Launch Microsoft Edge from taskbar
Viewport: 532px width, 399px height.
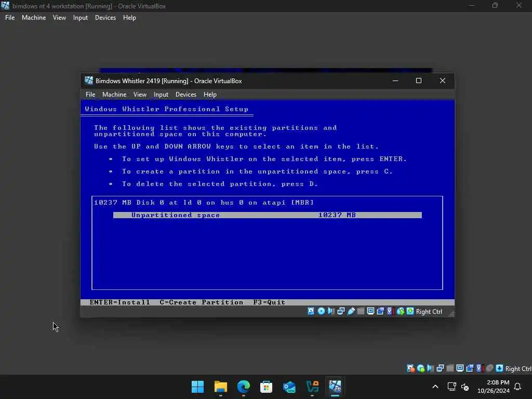[x=243, y=387]
